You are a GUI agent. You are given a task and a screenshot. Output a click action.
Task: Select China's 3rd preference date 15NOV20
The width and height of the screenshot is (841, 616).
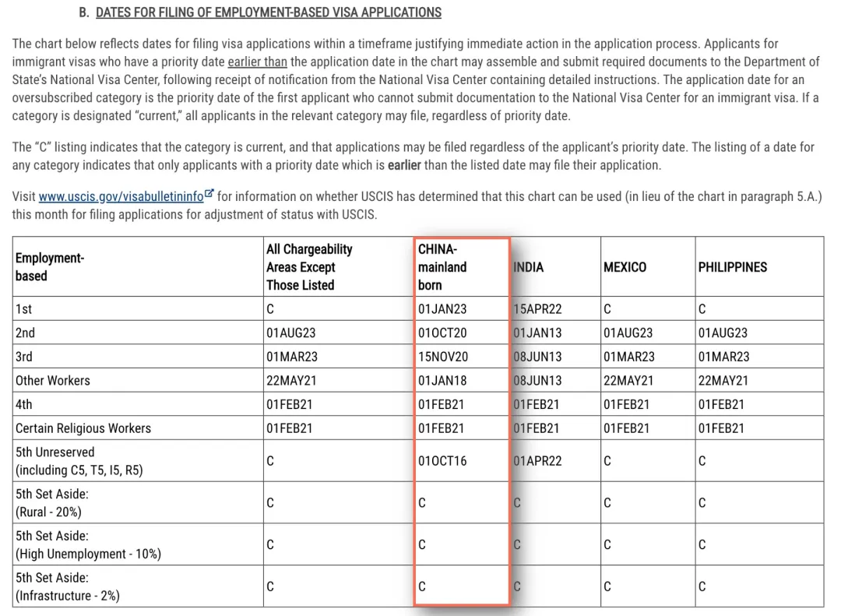coord(443,357)
